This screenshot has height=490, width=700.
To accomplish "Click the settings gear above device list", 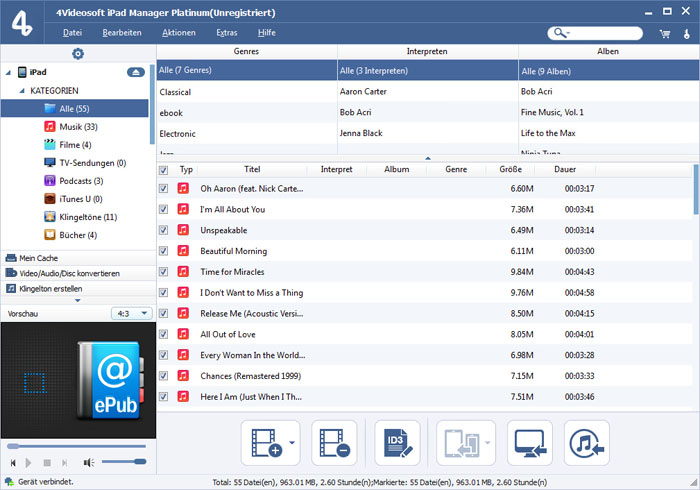I will click(78, 53).
